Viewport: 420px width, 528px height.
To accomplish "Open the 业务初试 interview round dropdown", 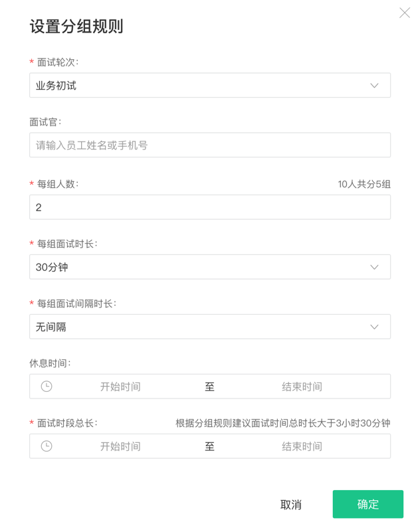I will point(210,85).
